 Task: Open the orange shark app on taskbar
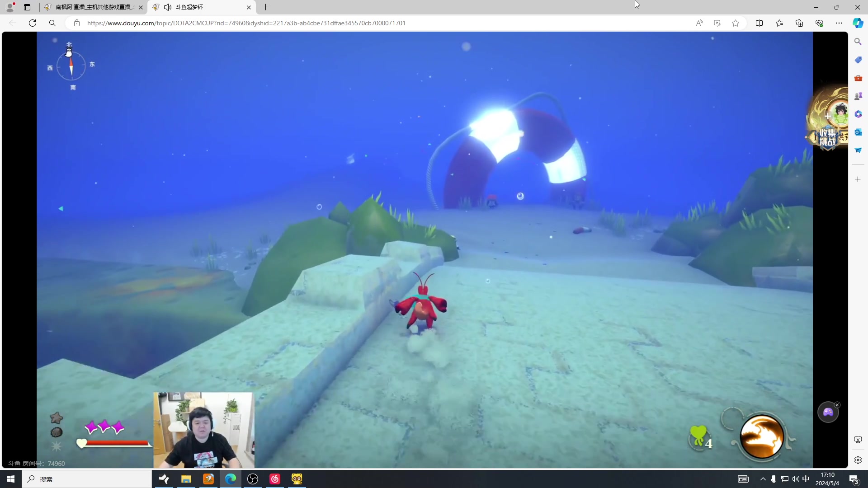(208, 479)
